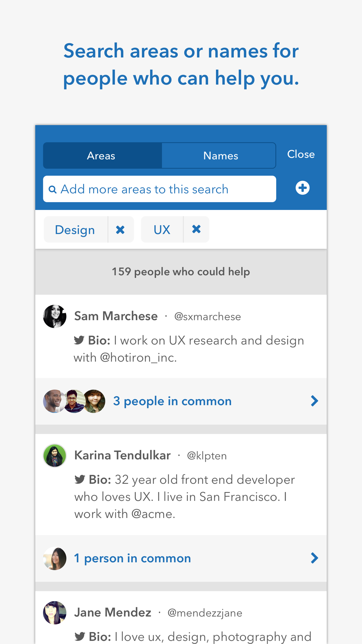362x644 pixels.
Task: Click the @klpten handle
Action: (x=207, y=456)
